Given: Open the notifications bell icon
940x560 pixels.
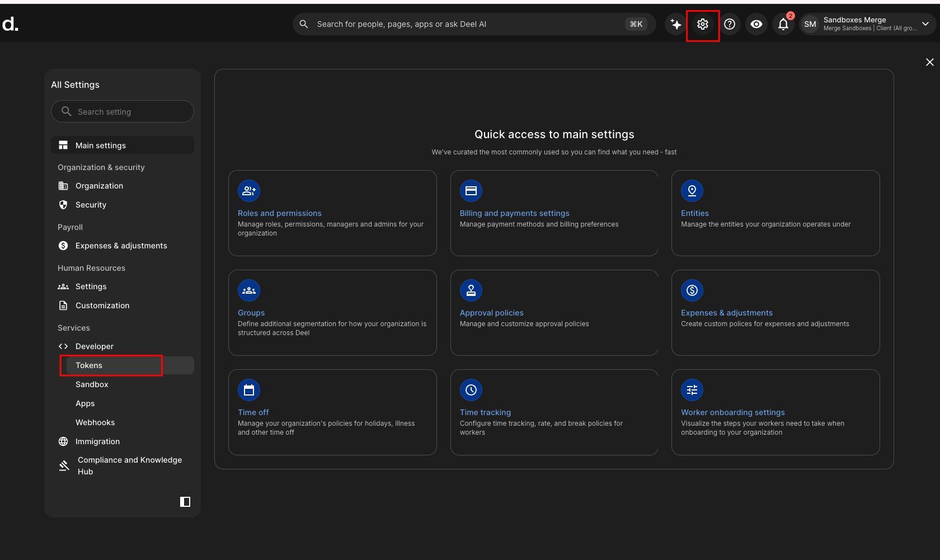Looking at the screenshot, I should pyautogui.click(x=783, y=24).
